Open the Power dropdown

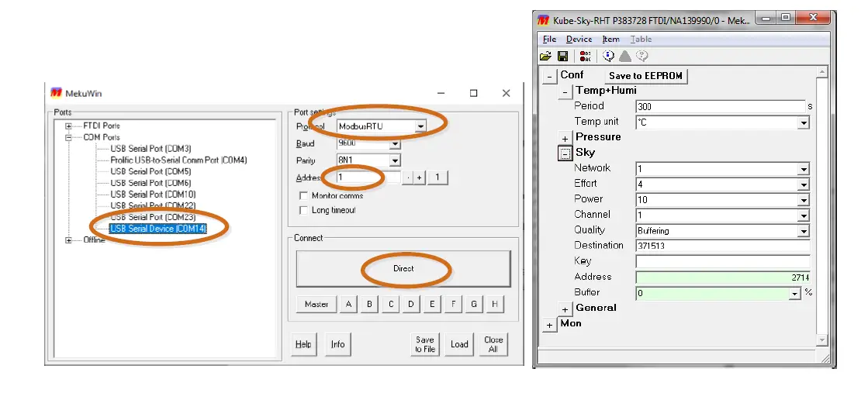[804, 200]
